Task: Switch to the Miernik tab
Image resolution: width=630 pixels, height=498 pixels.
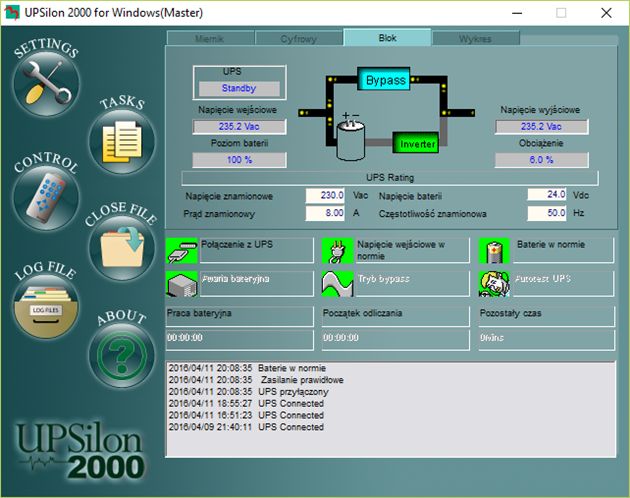Action: tap(210, 39)
